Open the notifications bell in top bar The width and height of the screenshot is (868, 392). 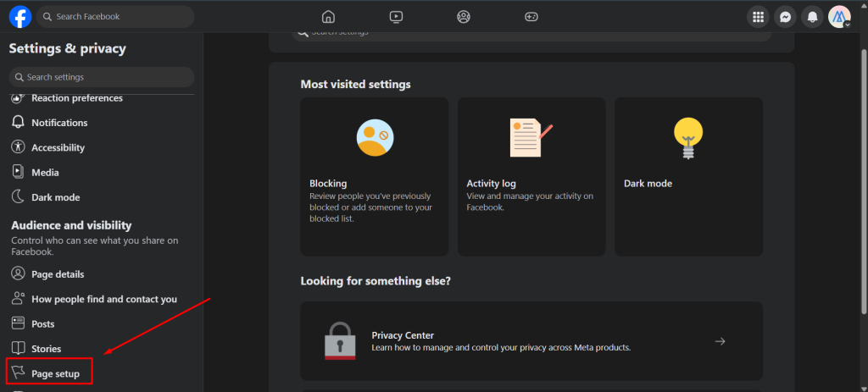(x=812, y=17)
